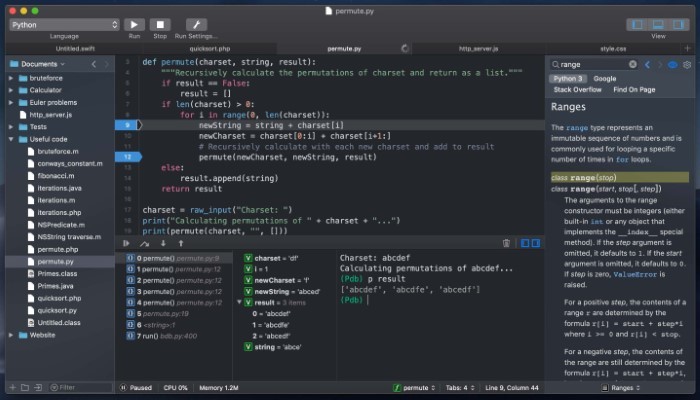700x400 pixels.
Task: Click the Run play button
Action: click(134, 25)
